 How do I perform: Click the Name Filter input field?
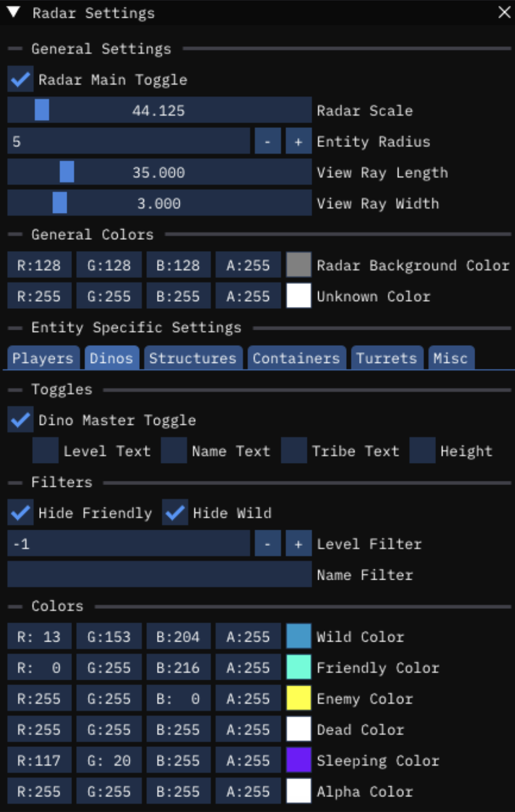pos(159,574)
